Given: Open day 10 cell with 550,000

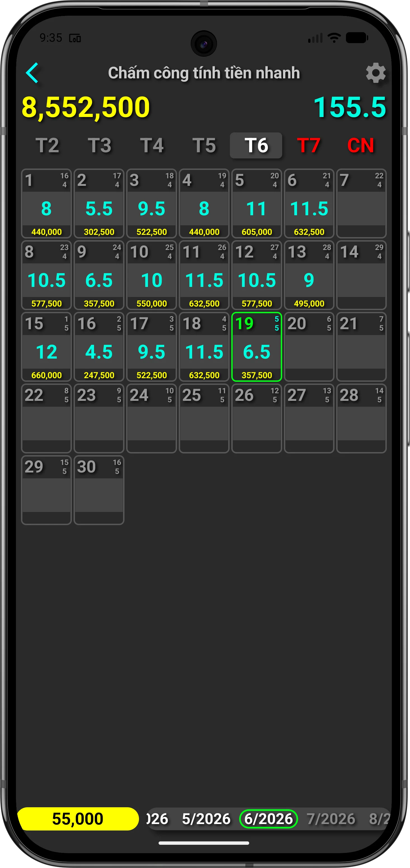Looking at the screenshot, I should click(152, 275).
